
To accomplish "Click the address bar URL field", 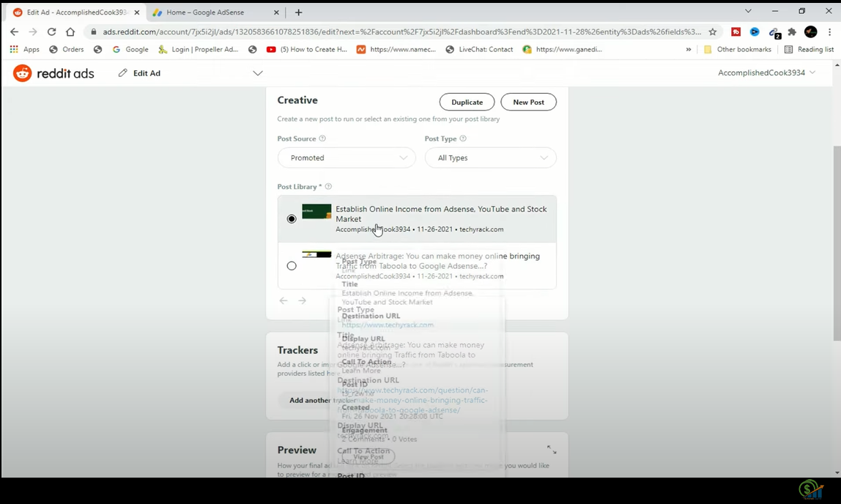I will 401,31.
